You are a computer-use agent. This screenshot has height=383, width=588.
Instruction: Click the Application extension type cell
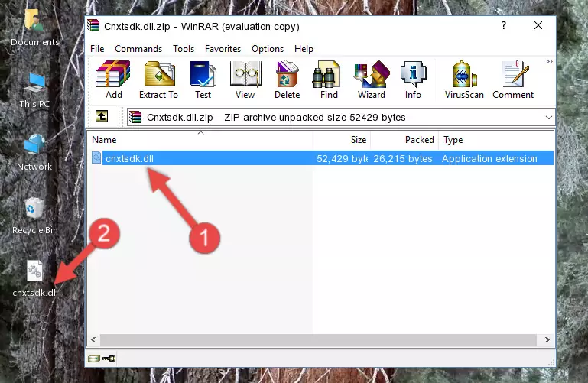click(x=489, y=158)
